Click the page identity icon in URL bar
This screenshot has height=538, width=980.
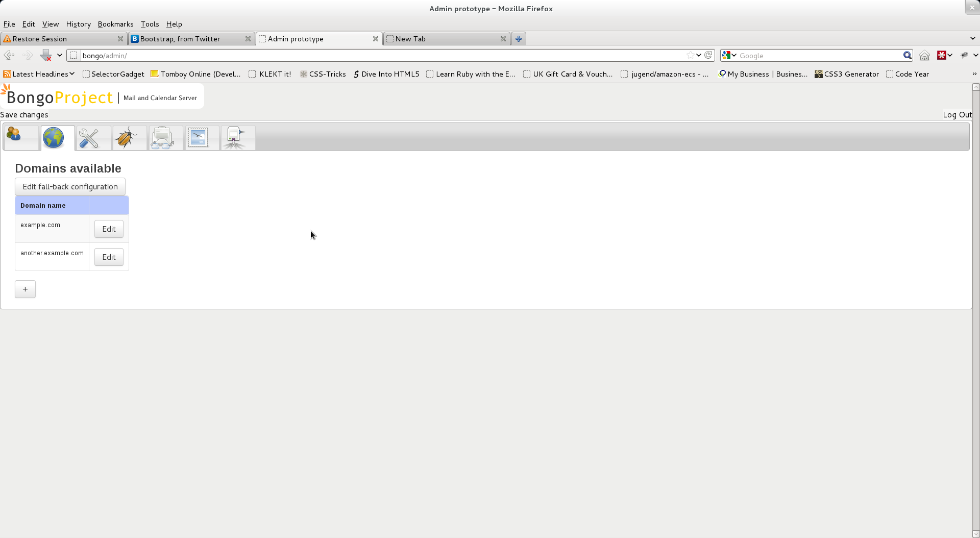pyautogui.click(x=74, y=55)
